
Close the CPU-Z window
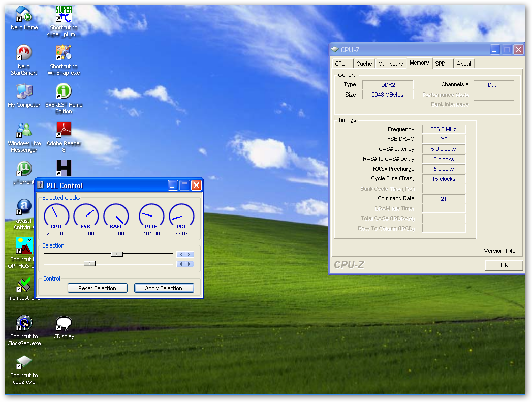coord(519,50)
